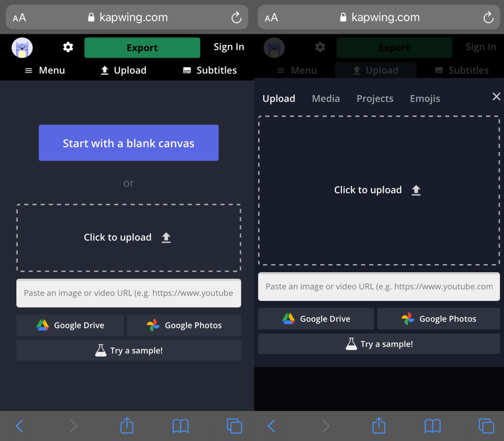Switch to the Media tab
This screenshot has width=504, height=441.
pos(326,99)
